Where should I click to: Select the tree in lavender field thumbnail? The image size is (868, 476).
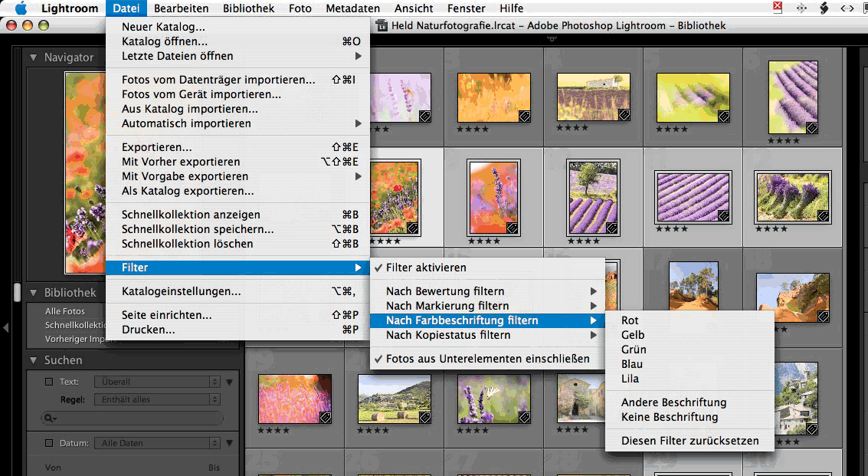pos(593,197)
